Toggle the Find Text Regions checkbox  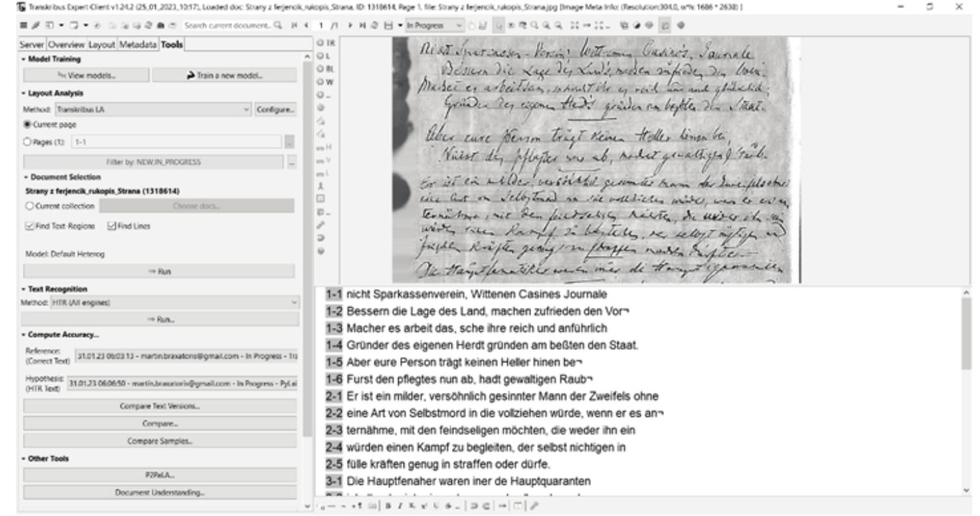tap(29, 225)
